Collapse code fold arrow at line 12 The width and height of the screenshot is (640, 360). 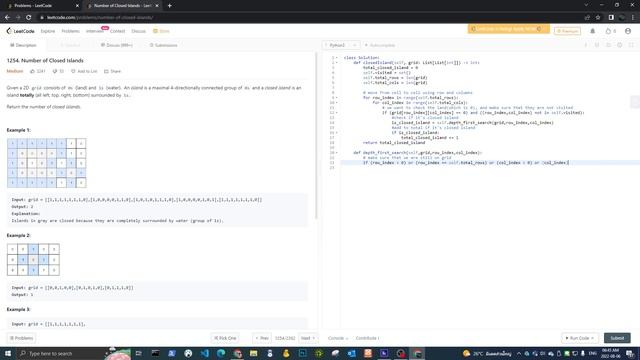tap(337, 113)
